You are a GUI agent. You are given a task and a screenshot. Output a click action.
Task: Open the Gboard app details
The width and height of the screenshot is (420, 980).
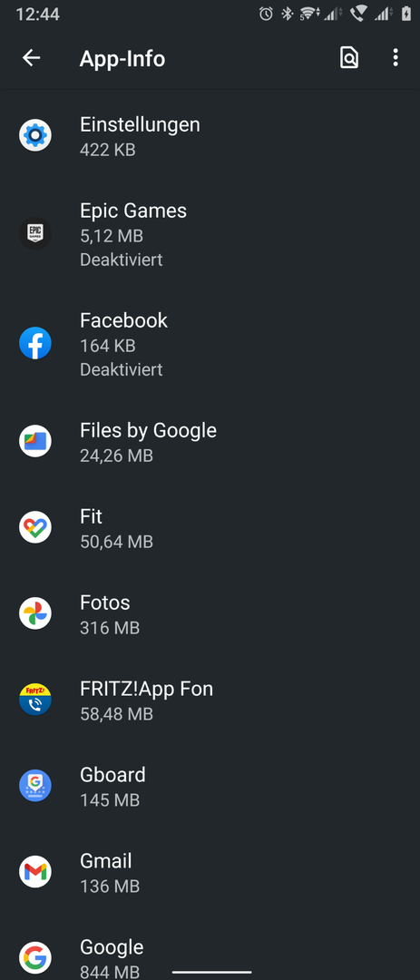(210, 786)
